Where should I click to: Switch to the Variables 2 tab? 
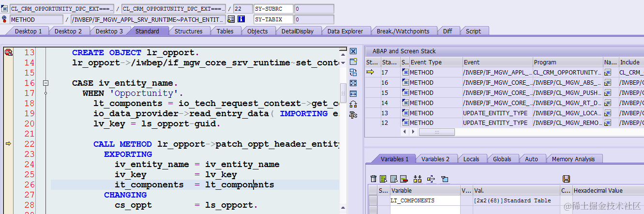pyautogui.click(x=435, y=159)
